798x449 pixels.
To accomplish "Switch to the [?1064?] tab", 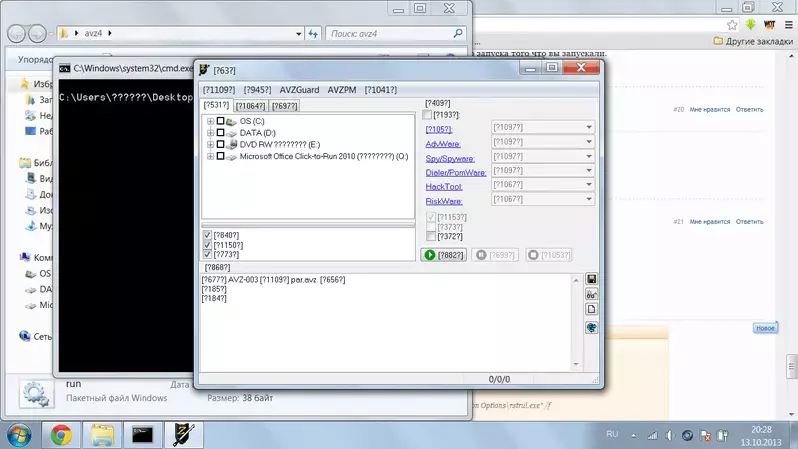I will click(250, 106).
